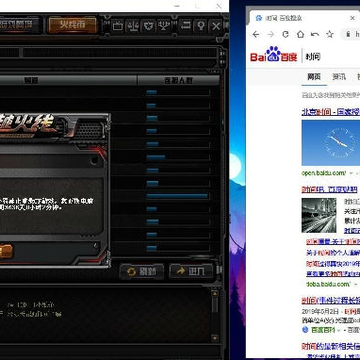Image resolution: width=360 pixels, height=360 pixels.
Task: Switch to the 资讯 results tab
Action: point(339,77)
